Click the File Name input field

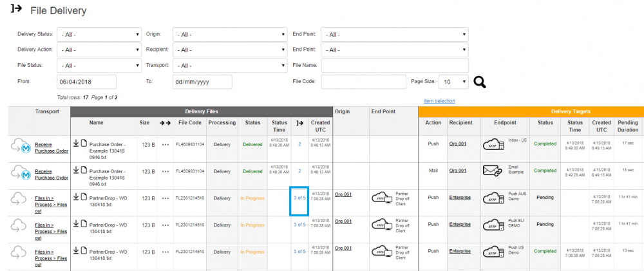pyautogui.click(x=394, y=66)
